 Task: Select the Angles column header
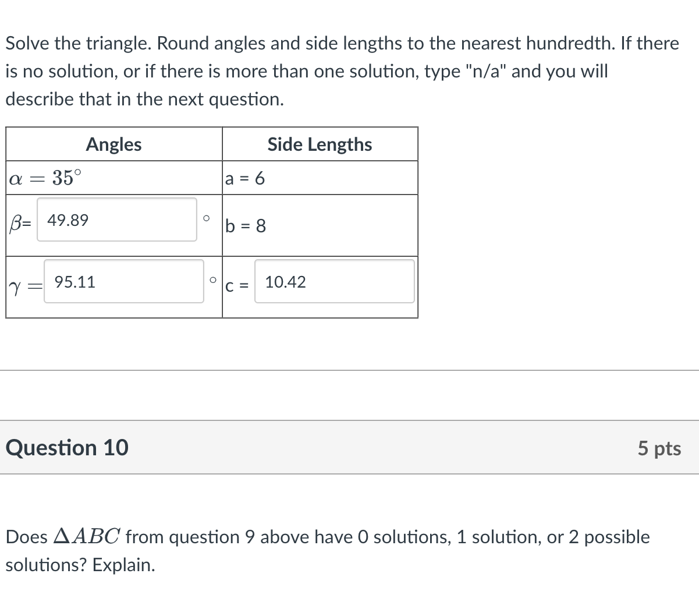click(113, 144)
